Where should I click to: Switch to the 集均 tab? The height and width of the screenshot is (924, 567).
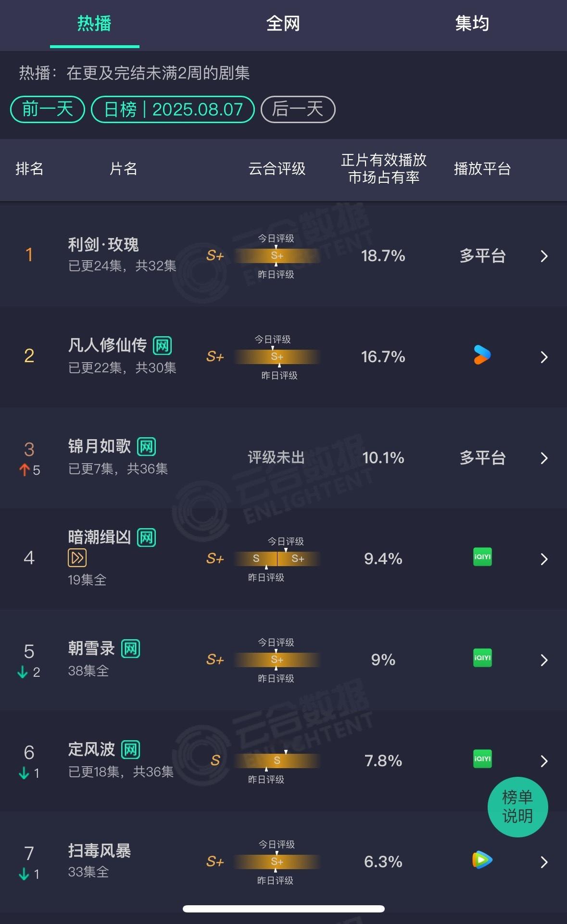(x=472, y=23)
